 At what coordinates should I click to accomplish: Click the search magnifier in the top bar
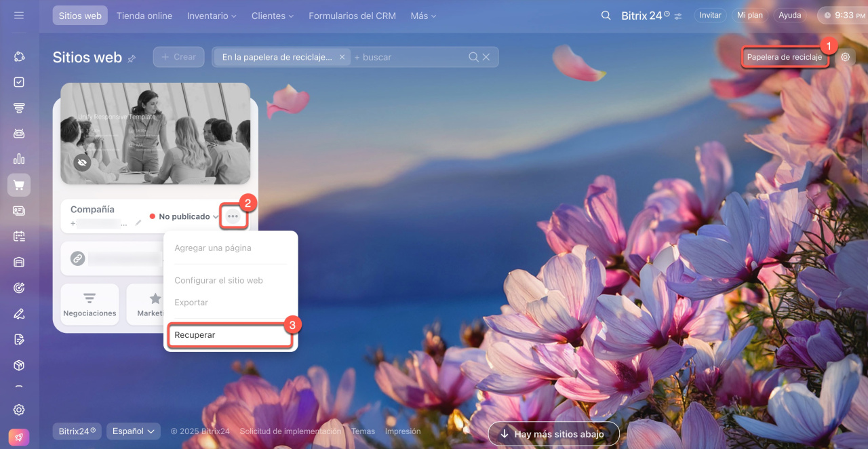tap(606, 15)
